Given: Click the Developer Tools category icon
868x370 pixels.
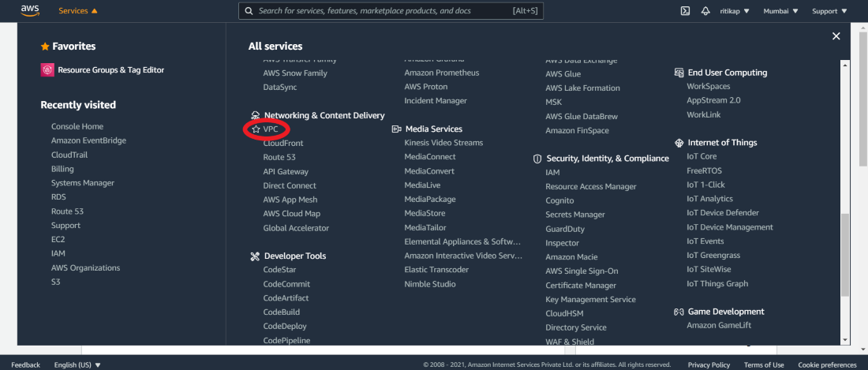Looking at the screenshot, I should (255, 256).
